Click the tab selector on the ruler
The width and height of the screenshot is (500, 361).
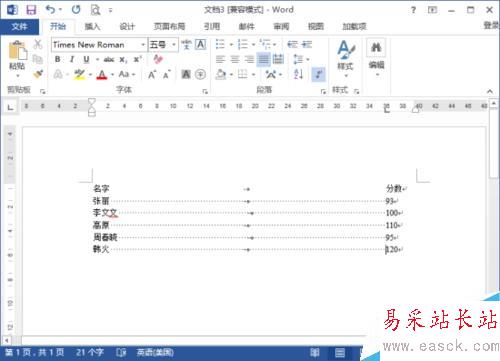[11, 107]
